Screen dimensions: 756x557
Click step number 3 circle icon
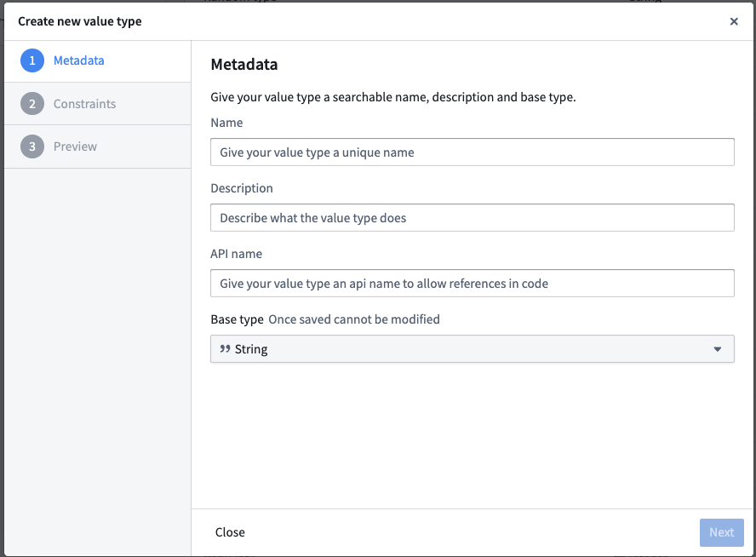(x=32, y=146)
